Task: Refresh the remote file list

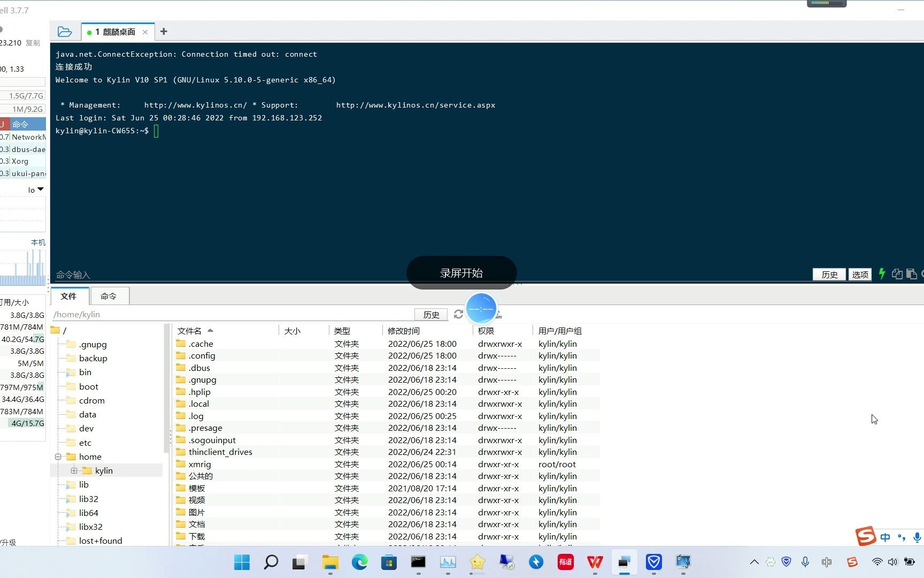Action: (458, 314)
